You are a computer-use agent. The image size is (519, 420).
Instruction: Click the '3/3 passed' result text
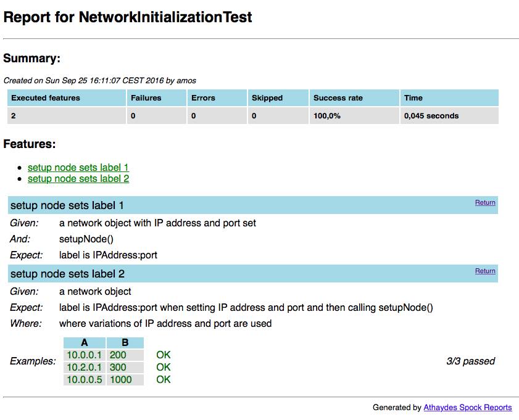(x=470, y=361)
